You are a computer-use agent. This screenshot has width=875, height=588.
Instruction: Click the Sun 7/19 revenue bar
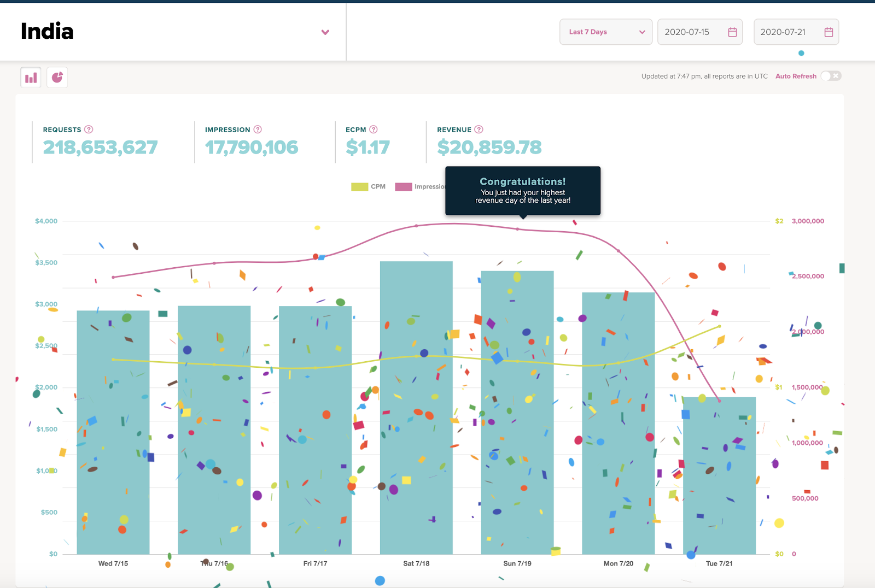click(x=517, y=413)
